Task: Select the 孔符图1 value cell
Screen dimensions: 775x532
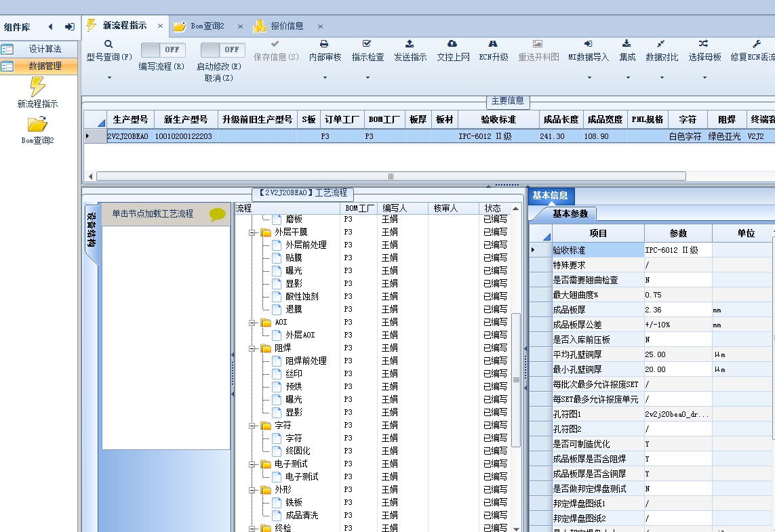Action: tap(678, 415)
